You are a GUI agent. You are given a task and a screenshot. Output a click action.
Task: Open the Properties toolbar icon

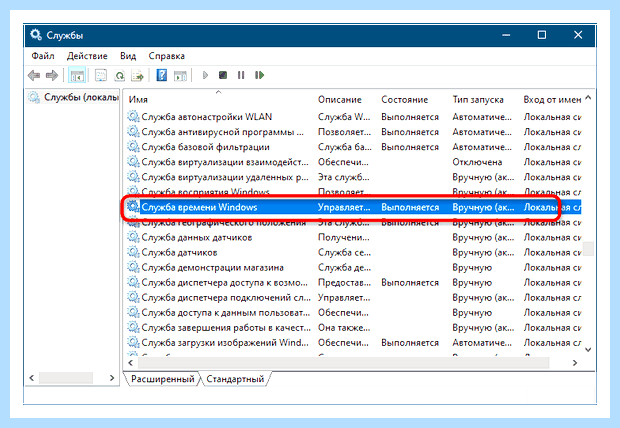pos(101,75)
